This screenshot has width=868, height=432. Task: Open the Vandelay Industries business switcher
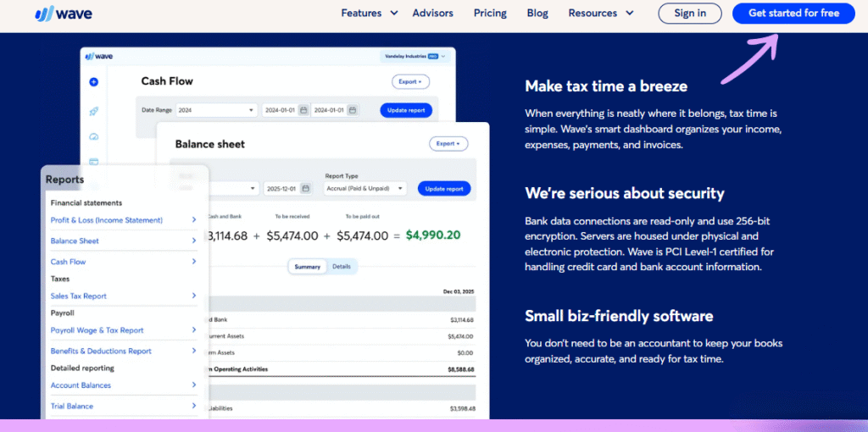(x=415, y=57)
